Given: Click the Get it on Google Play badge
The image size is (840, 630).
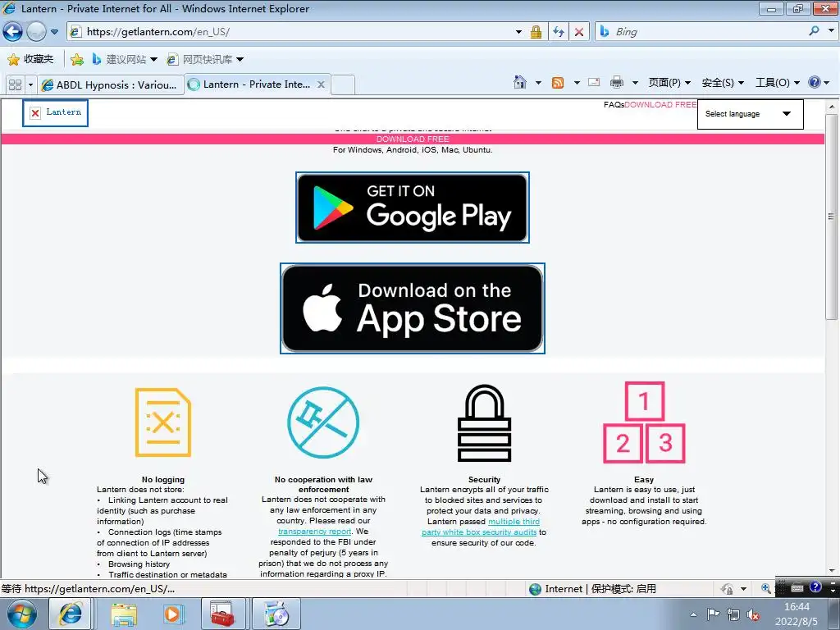Looking at the screenshot, I should click(413, 208).
